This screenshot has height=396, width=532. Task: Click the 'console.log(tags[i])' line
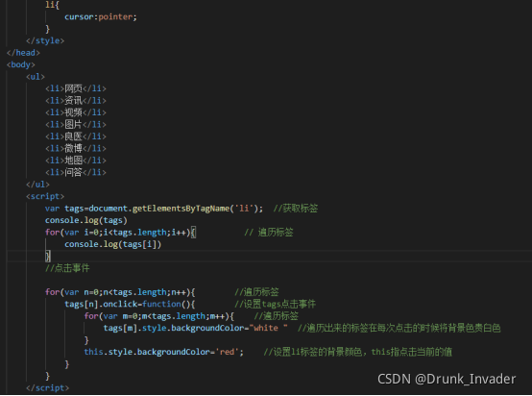pyautogui.click(x=113, y=244)
